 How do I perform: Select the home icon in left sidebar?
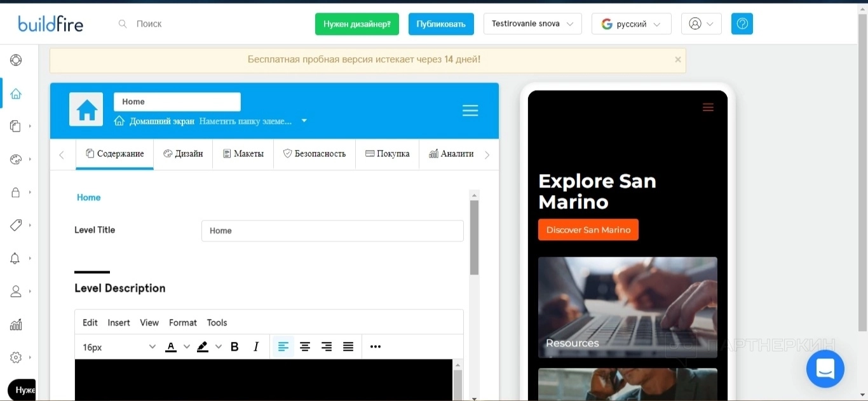16,93
